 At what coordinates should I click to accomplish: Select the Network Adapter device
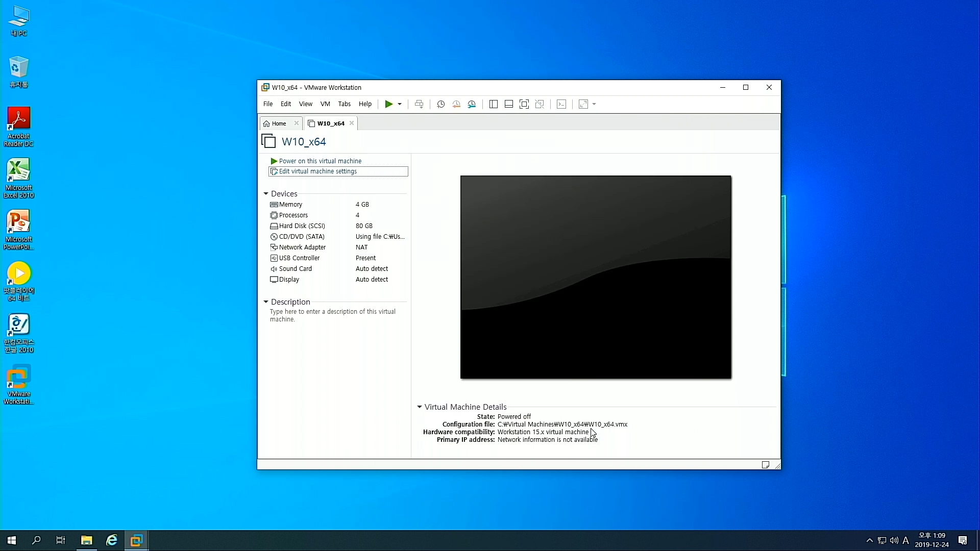[x=337, y=247]
